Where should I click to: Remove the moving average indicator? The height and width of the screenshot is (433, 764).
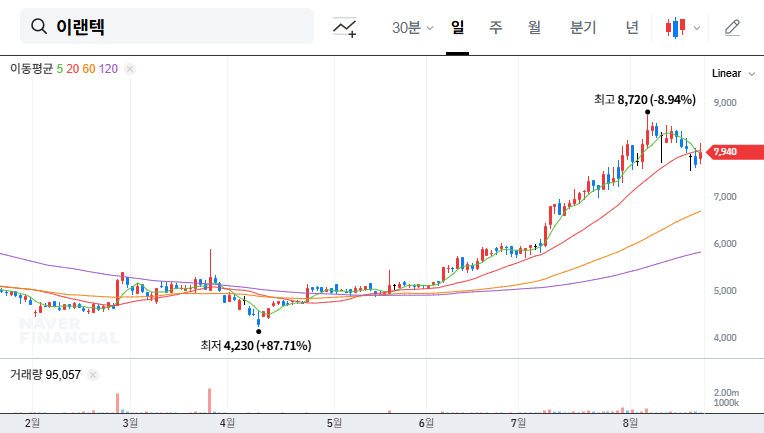[x=130, y=69]
